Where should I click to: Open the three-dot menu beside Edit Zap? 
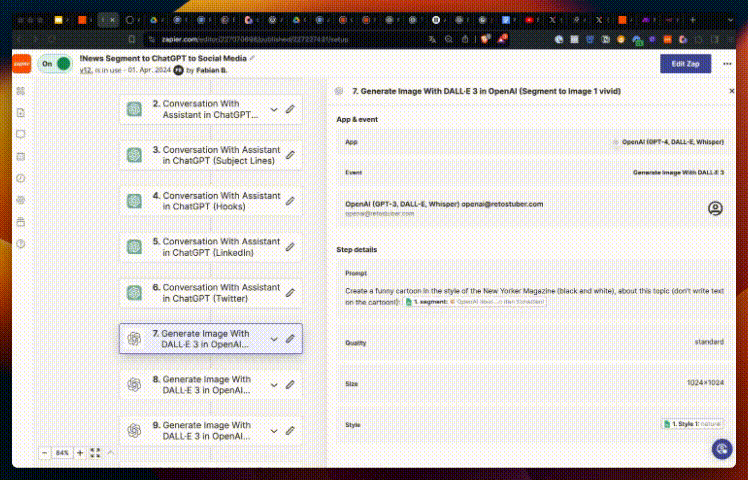[727, 63]
